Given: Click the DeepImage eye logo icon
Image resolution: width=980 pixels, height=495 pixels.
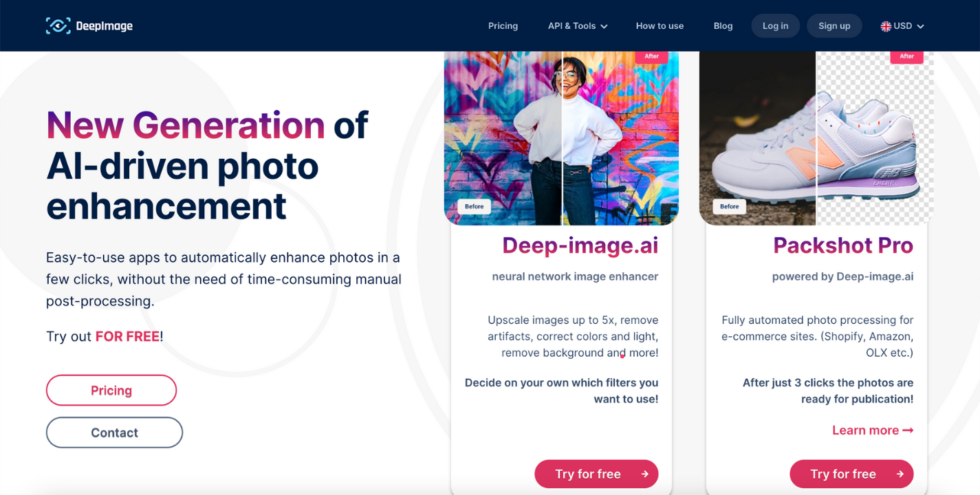Looking at the screenshot, I should [58, 26].
